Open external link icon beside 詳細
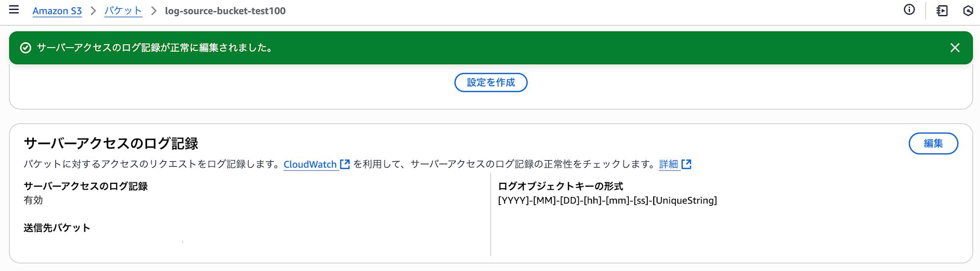Image resolution: width=980 pixels, height=271 pixels. point(686,164)
